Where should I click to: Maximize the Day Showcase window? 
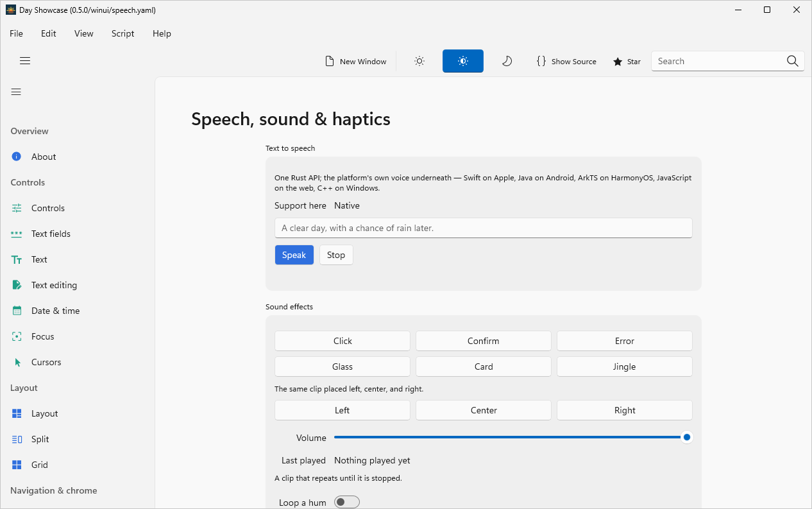(767, 10)
